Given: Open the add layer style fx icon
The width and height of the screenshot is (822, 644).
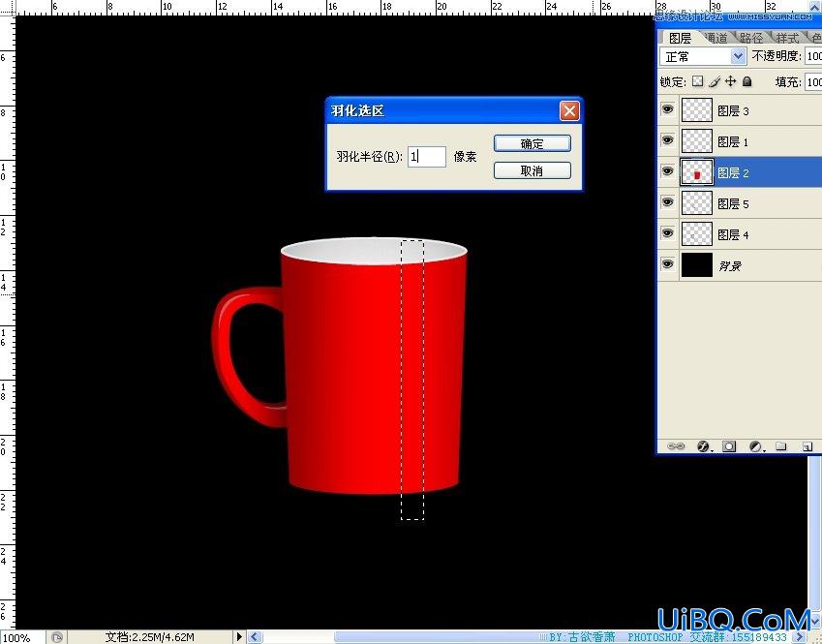Looking at the screenshot, I should click(x=703, y=446).
